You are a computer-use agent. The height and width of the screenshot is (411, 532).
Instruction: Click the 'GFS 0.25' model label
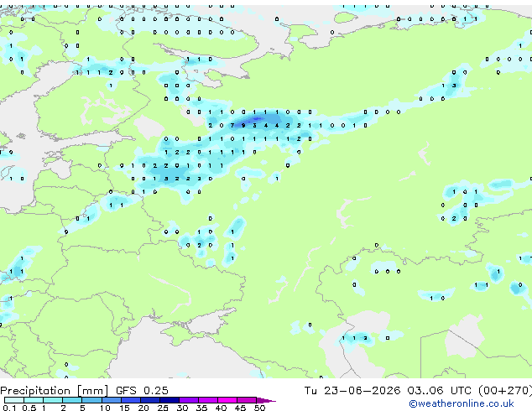[142, 391]
